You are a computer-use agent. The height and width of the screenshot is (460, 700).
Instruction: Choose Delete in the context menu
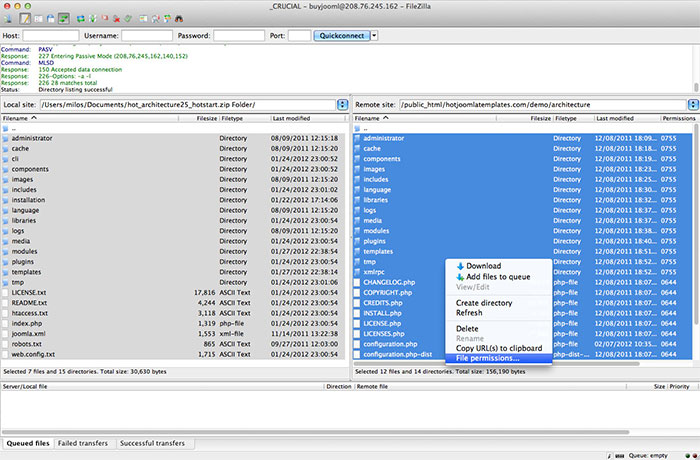[x=467, y=328]
